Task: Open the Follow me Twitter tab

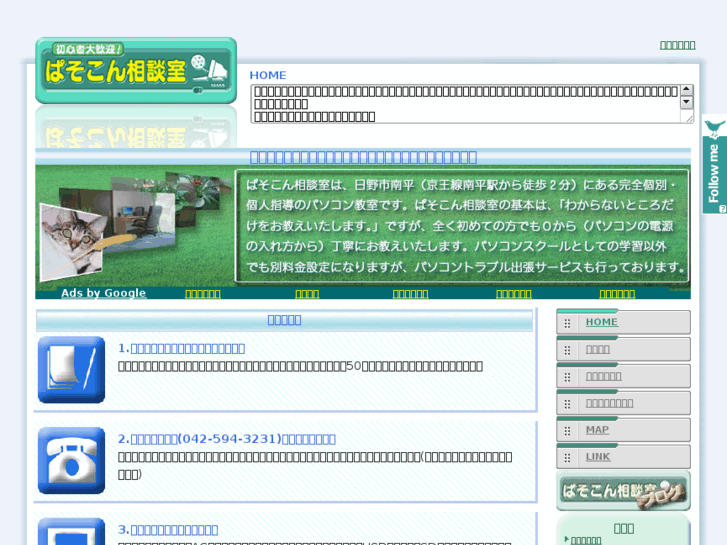Action: 714,164
